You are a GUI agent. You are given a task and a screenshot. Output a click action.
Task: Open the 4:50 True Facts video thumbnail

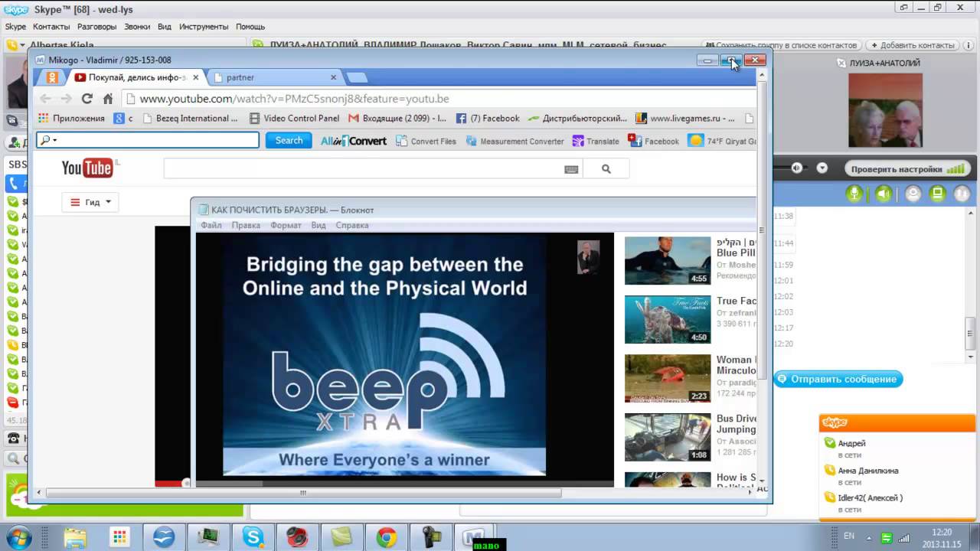(668, 319)
